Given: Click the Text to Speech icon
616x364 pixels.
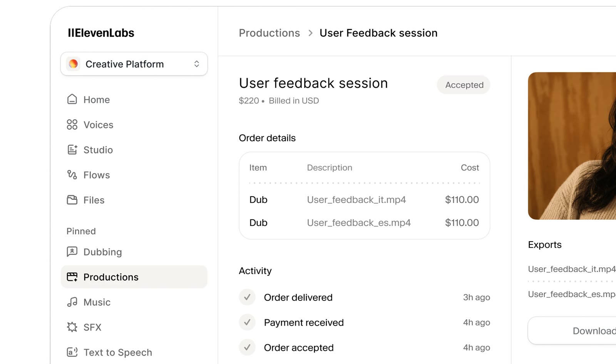Looking at the screenshot, I should 72,352.
